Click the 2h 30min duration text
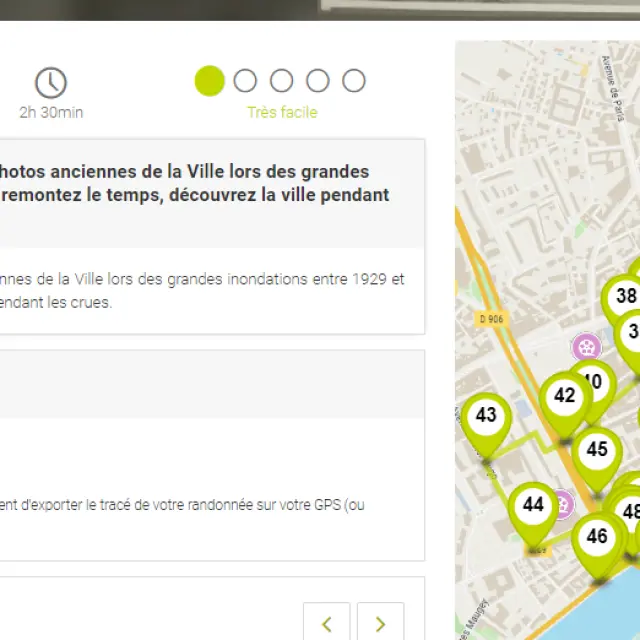640x640 pixels. 51,112
